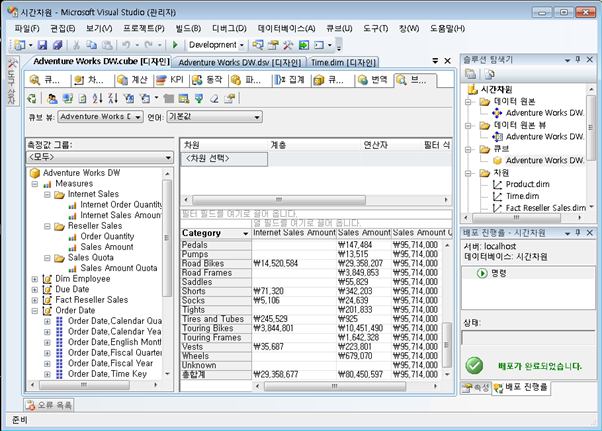The image size is (602, 431).
Task: Open the Solution Explorer toolbar icon
Action: pos(257,45)
